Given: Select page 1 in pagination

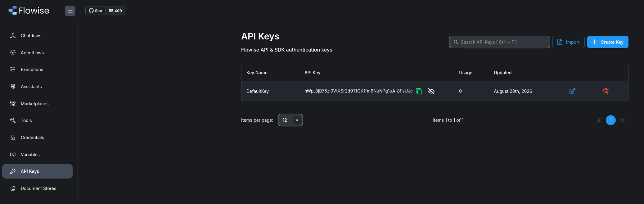Looking at the screenshot, I should [611, 120].
